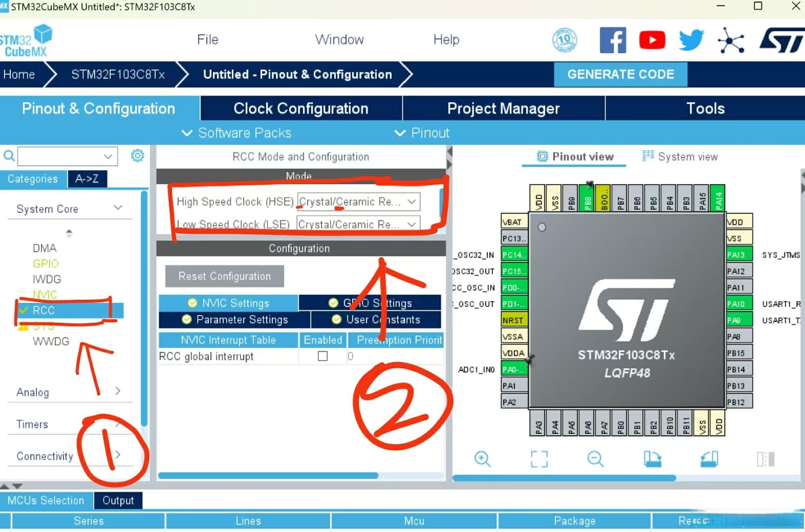Switch to the A->Z tab

[87, 179]
